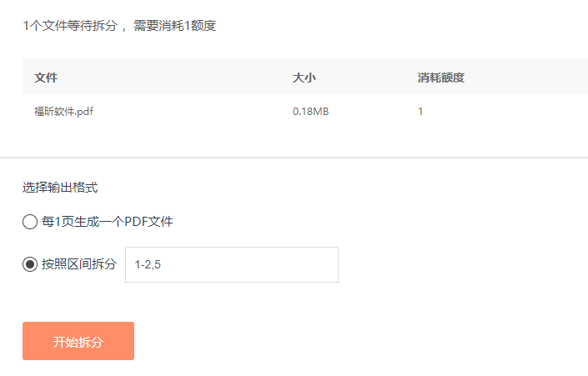Click the "需要消耗1额度" notice text

174,26
